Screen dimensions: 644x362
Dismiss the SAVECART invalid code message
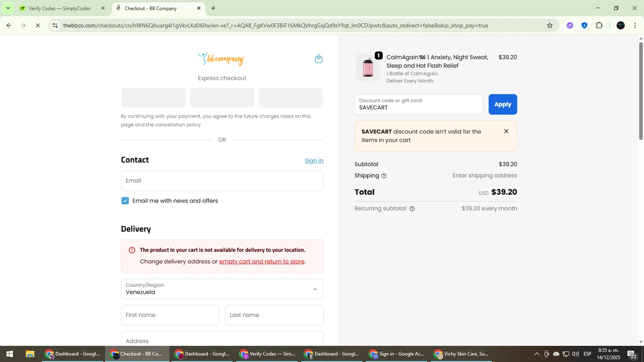[506, 131]
